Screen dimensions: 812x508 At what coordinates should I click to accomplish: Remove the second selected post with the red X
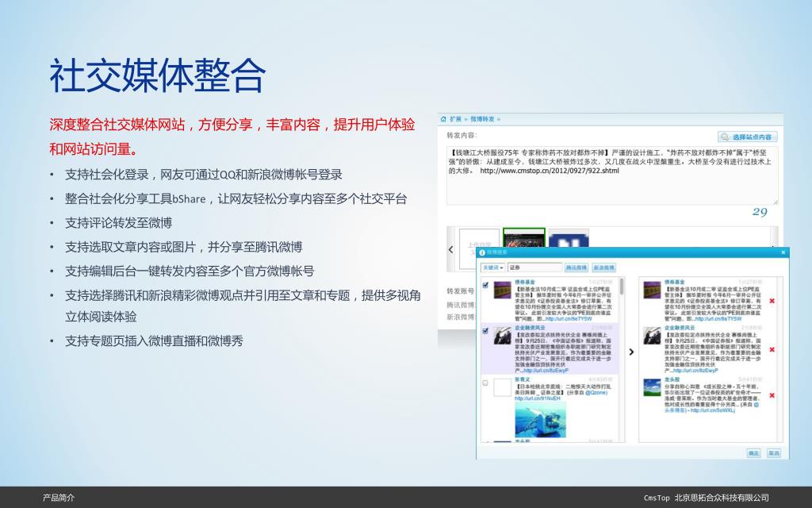(x=772, y=349)
